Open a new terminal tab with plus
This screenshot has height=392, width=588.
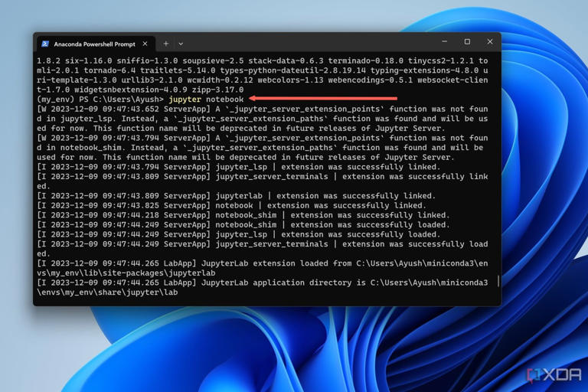click(165, 44)
